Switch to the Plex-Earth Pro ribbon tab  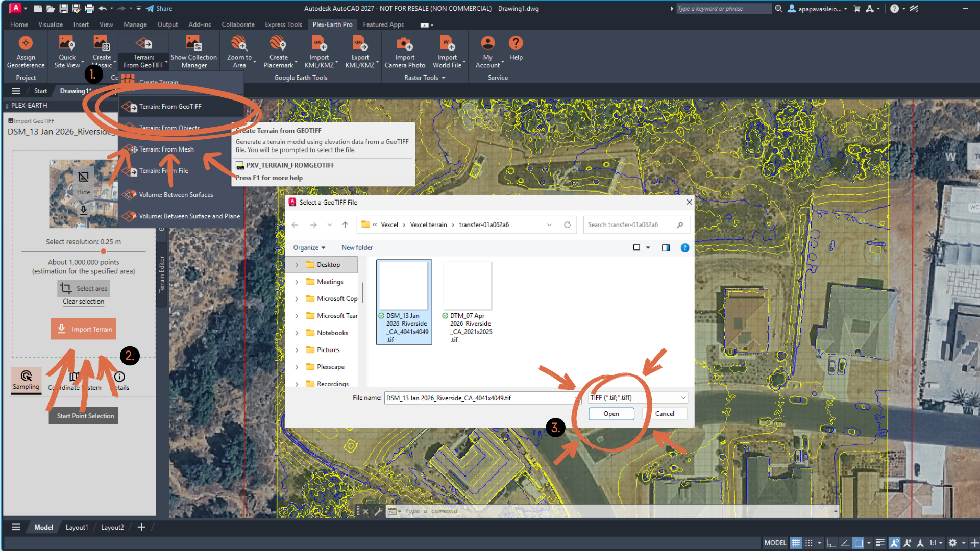tap(332, 24)
